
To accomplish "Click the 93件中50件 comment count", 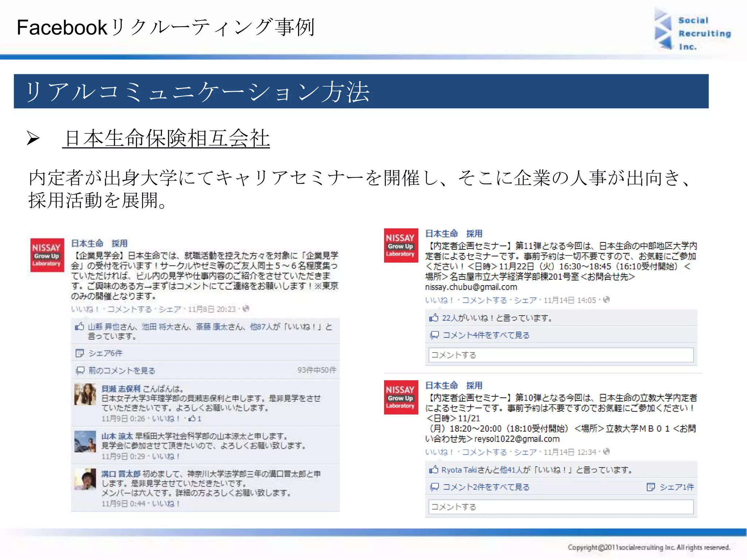I will click(317, 370).
